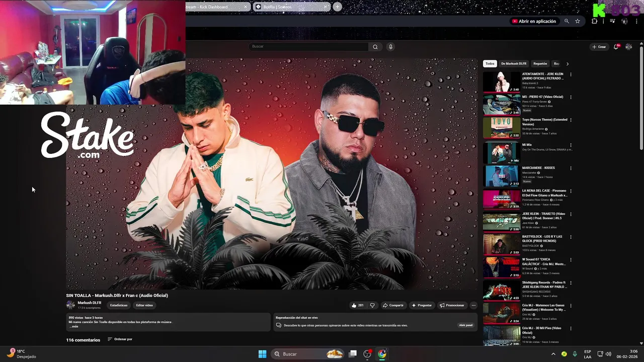
Task: Open the weather widget showing 18°C
Action: 21,354
